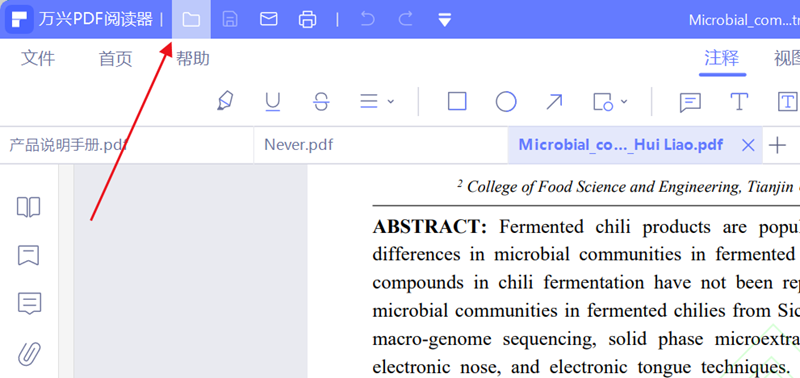800x378 pixels.
Task: Click the email envelope icon
Action: tap(269, 19)
